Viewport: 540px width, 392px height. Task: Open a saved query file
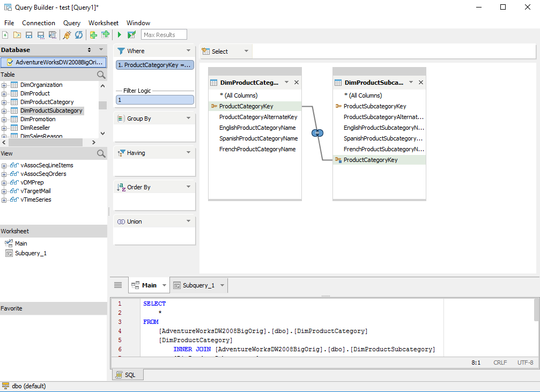(17, 34)
